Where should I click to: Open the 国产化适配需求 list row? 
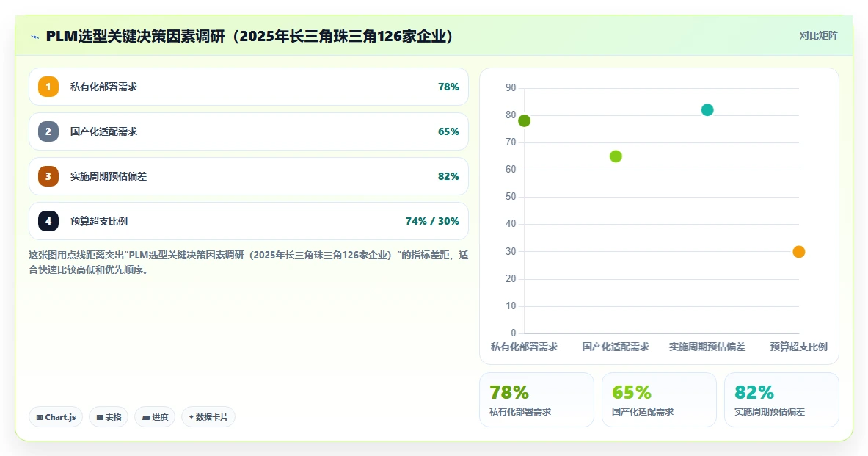click(x=249, y=131)
